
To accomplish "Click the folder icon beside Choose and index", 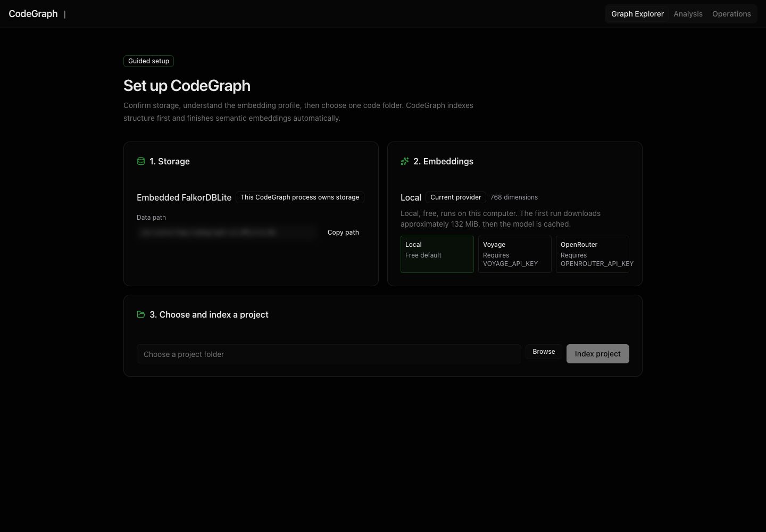I will click(x=141, y=314).
